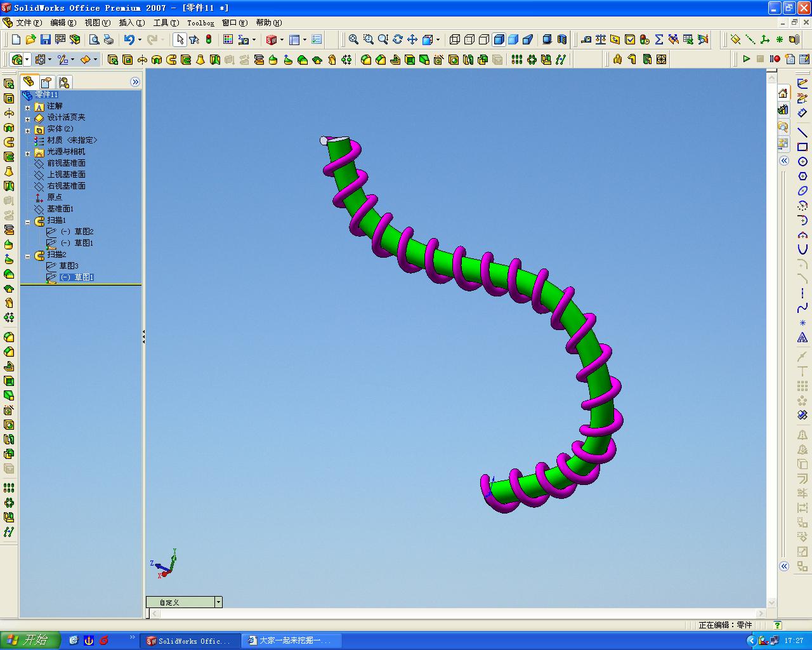Click the Print icon in the standard toolbar
This screenshot has width=812, height=650.
109,39
